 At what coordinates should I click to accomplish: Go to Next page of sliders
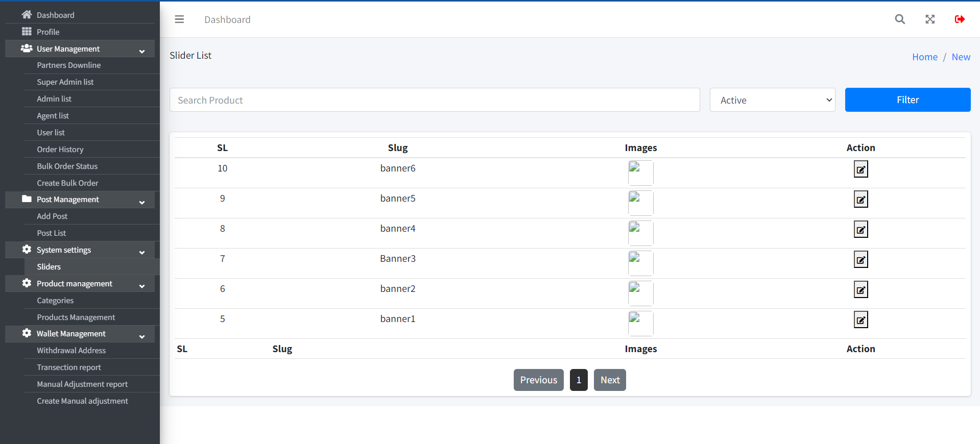click(610, 380)
